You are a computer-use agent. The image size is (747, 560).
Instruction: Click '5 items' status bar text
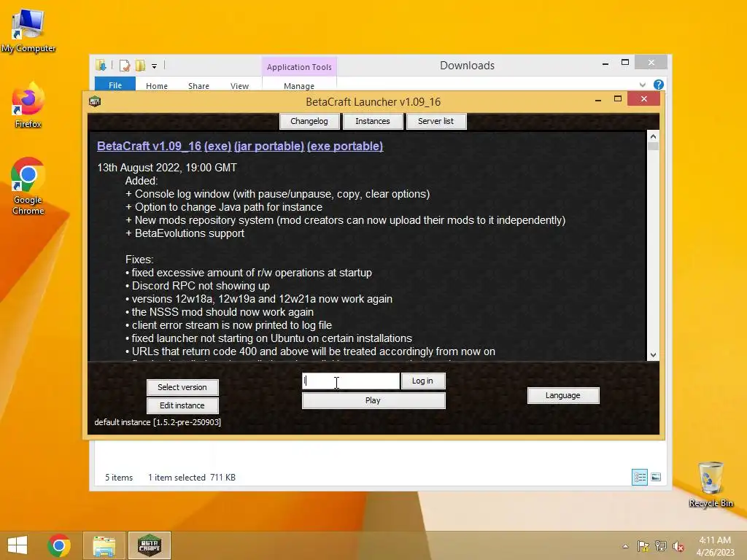point(119,477)
